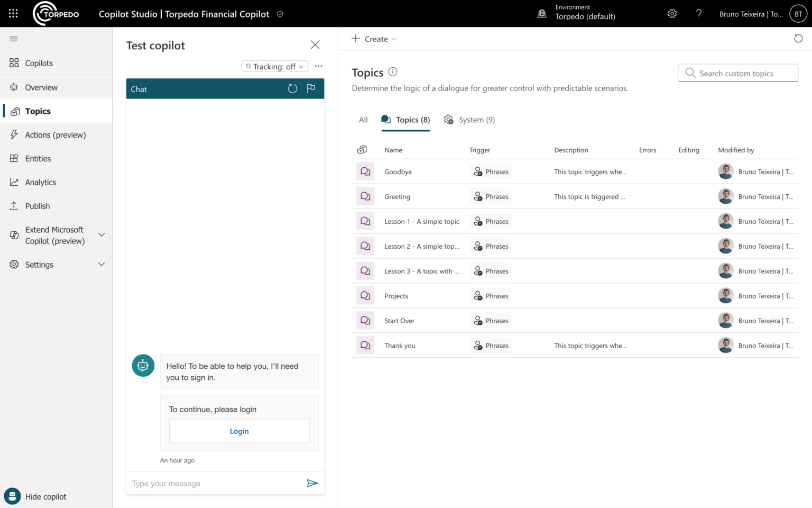The image size is (812, 508).
Task: Collapse Extend Microsoft Copilot section
Action: pyautogui.click(x=101, y=235)
